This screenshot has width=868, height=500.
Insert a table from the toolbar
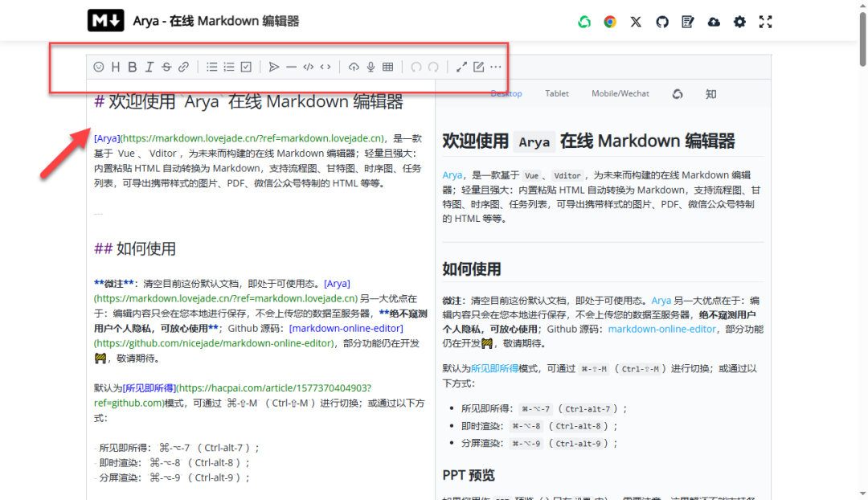388,67
